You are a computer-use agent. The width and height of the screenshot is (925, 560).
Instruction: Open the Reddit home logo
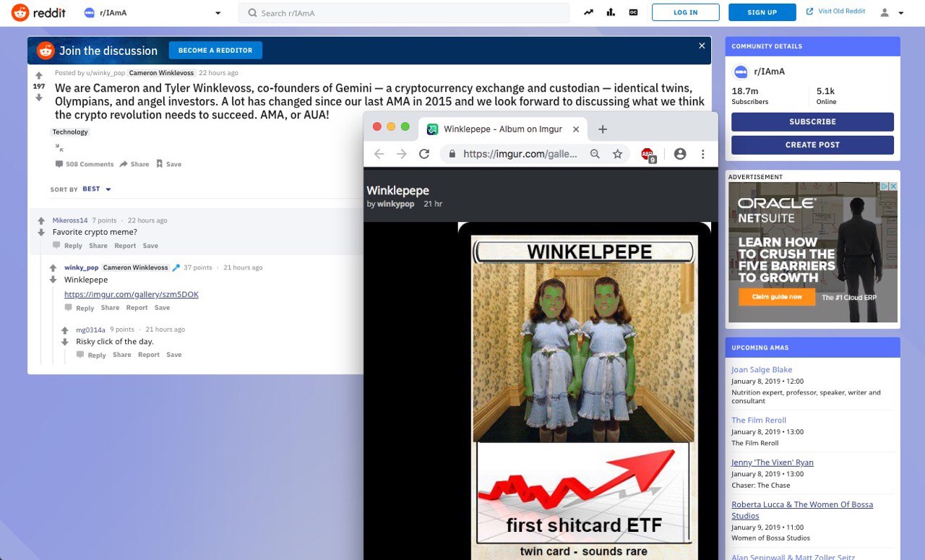click(39, 12)
